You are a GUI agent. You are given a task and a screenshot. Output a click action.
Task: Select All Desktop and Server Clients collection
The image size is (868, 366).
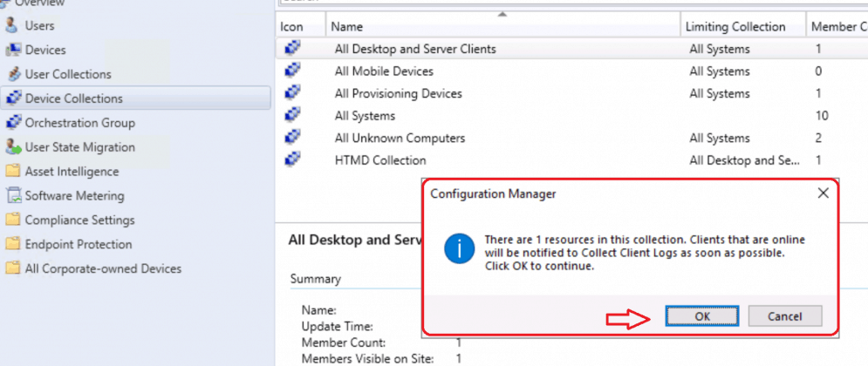(415, 49)
